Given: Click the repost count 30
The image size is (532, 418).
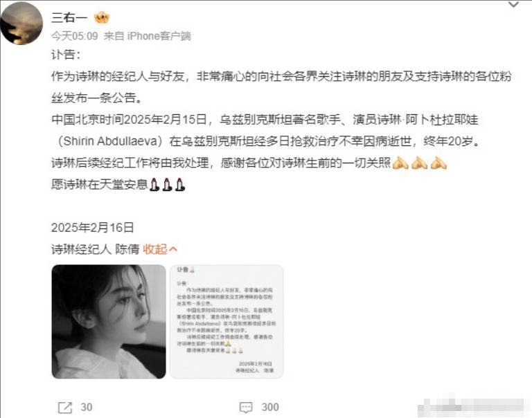Looking at the screenshot, I should point(86,407).
